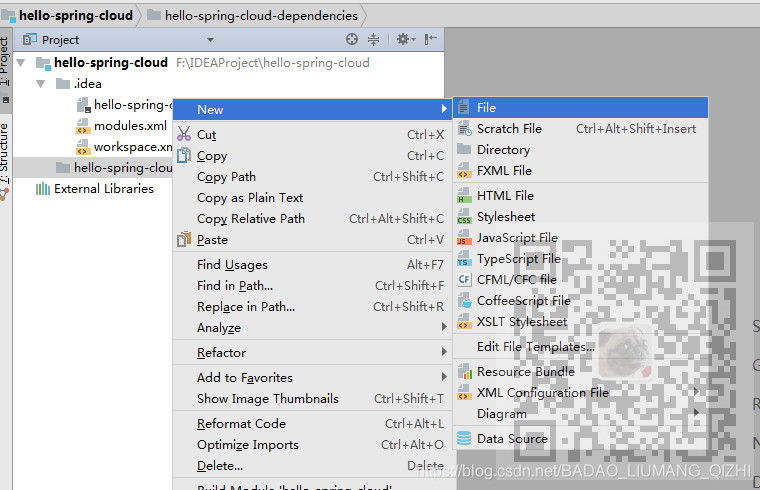Click the CSS Stylesheet icon
The width and height of the screenshot is (760, 490).
click(464, 217)
